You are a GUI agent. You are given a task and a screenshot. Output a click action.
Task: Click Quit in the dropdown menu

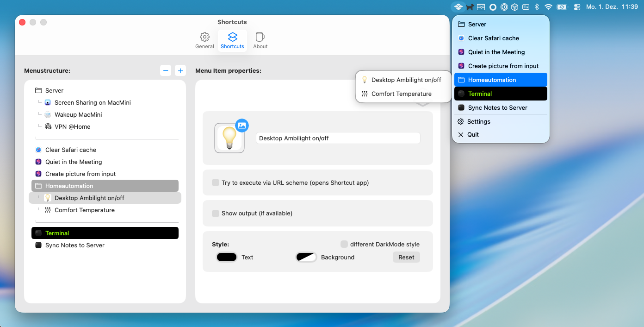coord(473,134)
